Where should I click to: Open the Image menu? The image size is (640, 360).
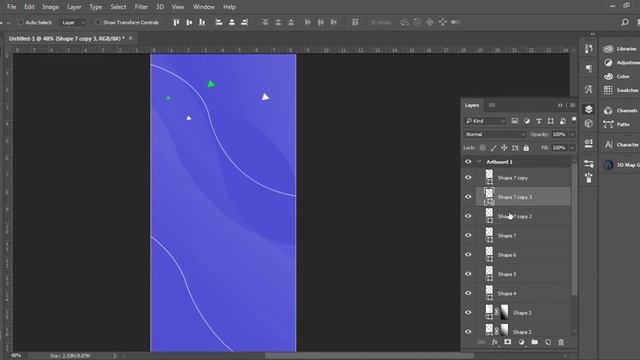click(50, 7)
